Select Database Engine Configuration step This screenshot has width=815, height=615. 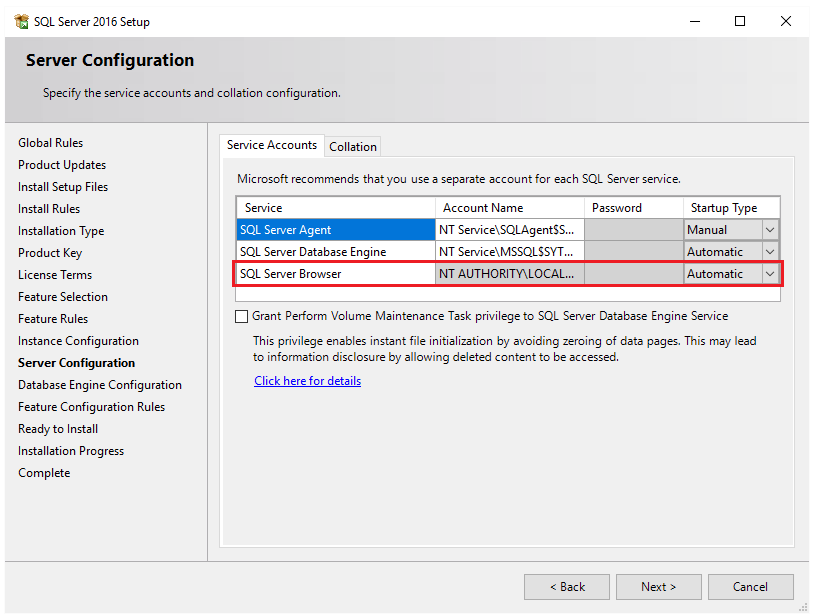pyautogui.click(x=100, y=385)
